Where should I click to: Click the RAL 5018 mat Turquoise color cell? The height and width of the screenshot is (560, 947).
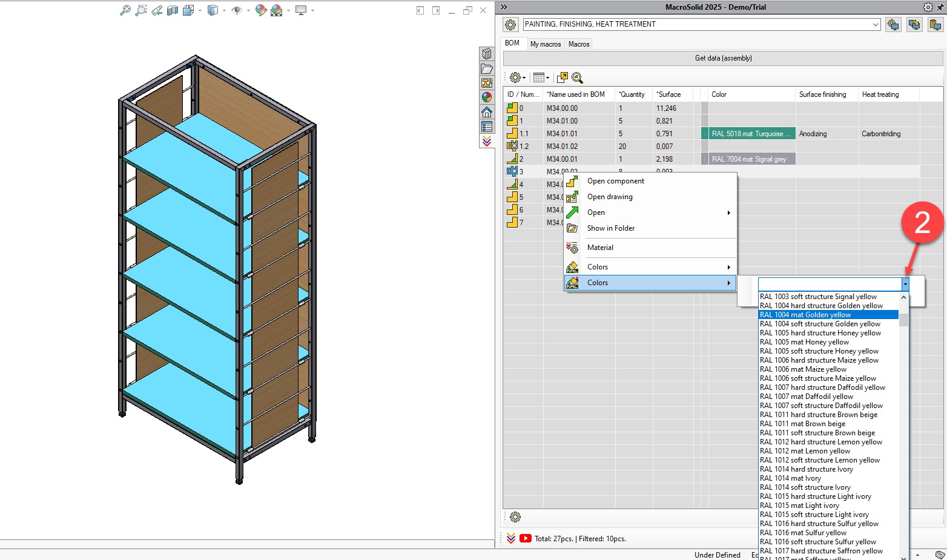751,134
